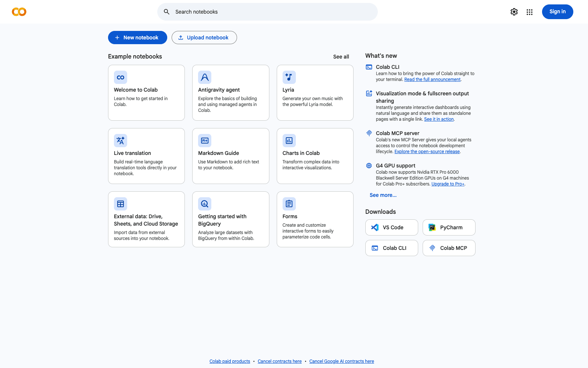Open the Antigravity agent title
The image size is (588, 368).
coord(219,90)
